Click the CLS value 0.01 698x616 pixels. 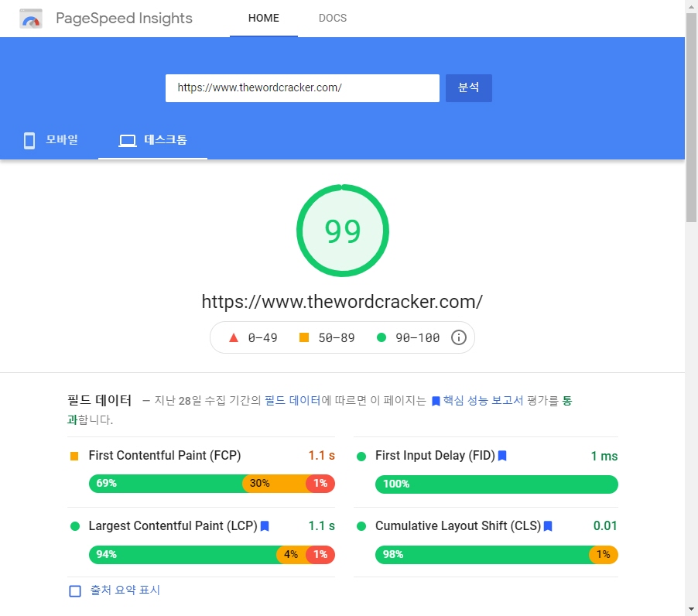pos(605,525)
